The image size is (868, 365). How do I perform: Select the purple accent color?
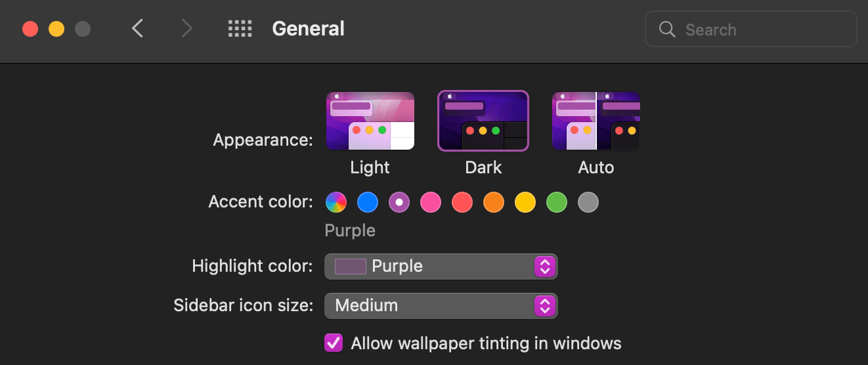pyautogui.click(x=399, y=202)
